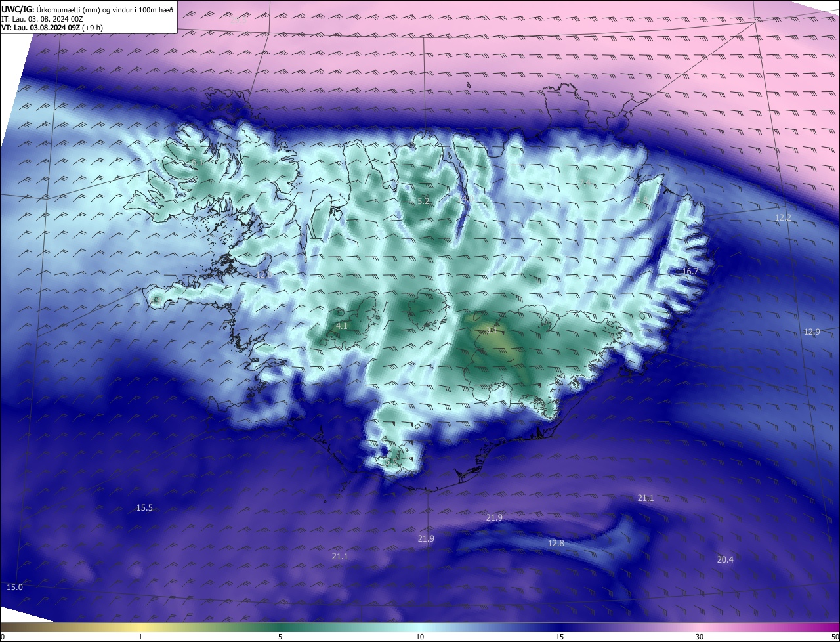Click the title 'Úrkomumætti (mm) og vindur í 100m hæð'
This screenshot has height=642, width=840.
(104, 9)
